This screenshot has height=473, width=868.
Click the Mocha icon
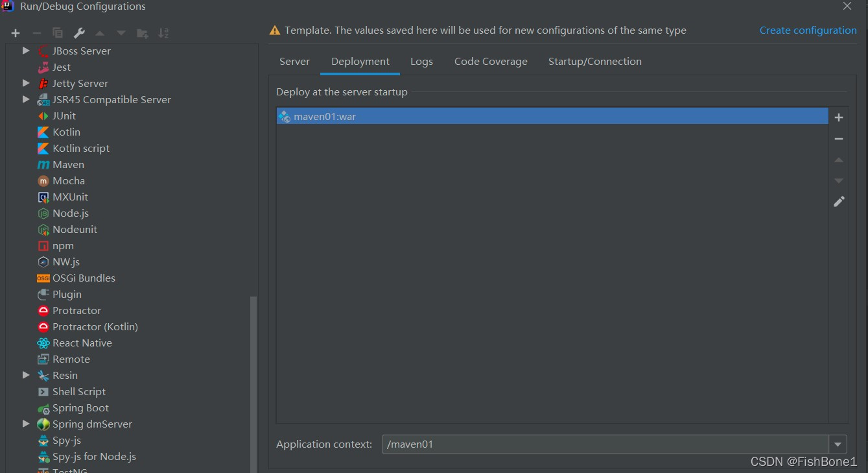[43, 181]
